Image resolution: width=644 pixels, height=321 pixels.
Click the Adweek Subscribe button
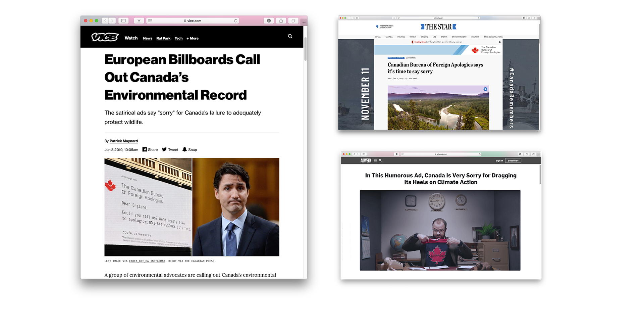[513, 160]
